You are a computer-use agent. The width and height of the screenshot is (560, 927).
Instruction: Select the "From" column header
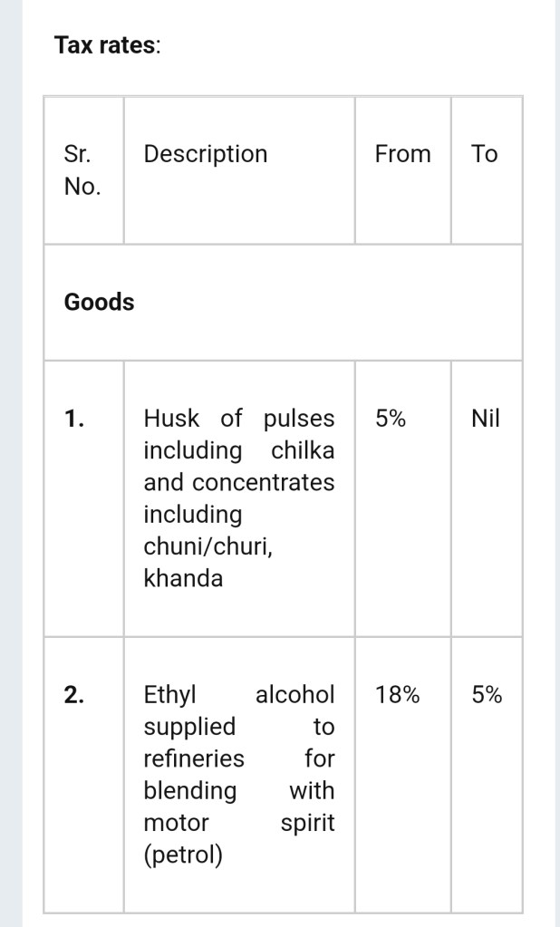402,154
